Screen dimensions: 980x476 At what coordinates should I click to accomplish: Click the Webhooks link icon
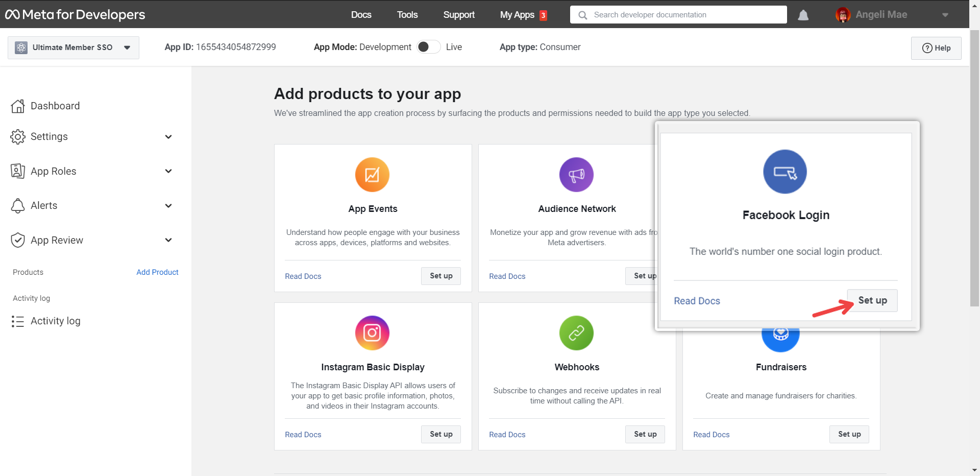coord(576,332)
